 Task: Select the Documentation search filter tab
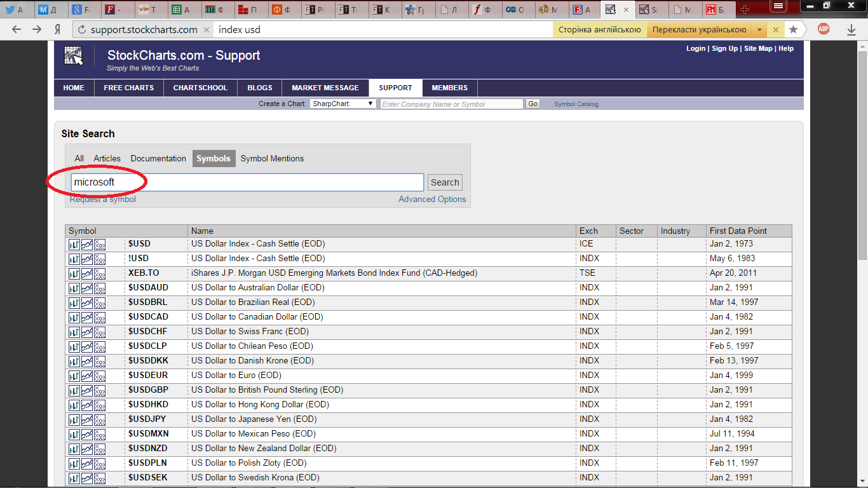[158, 159]
